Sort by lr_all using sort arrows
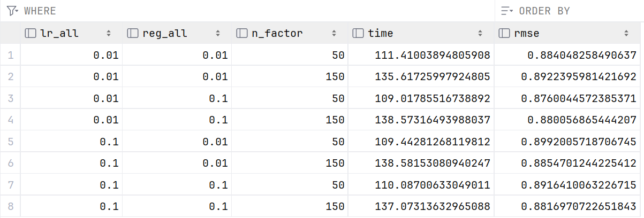Image resolution: width=644 pixels, height=218 pixels. click(109, 33)
